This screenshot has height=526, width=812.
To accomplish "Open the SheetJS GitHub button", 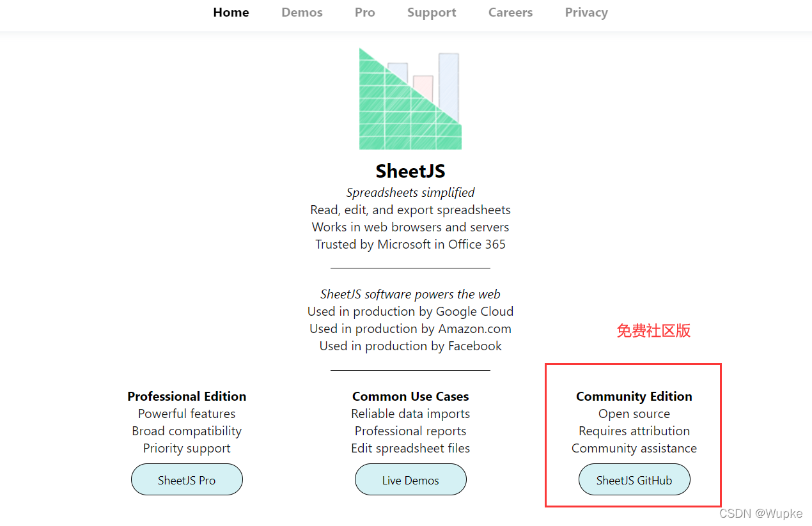I will coord(634,480).
